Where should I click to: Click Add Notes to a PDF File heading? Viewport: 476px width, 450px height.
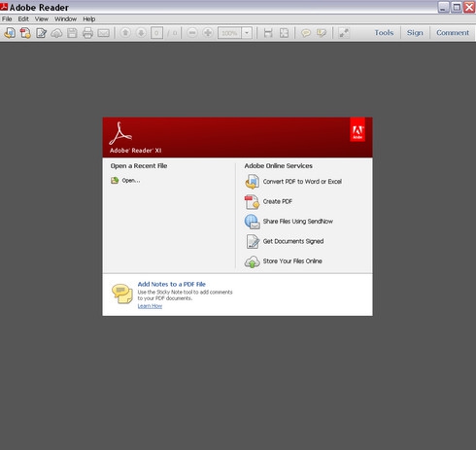click(x=172, y=284)
